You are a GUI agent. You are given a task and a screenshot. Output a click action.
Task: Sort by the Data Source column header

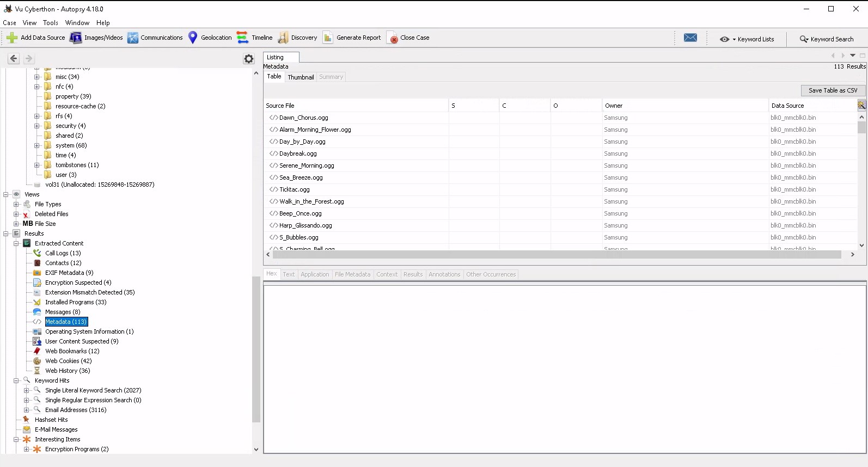[x=813, y=106]
